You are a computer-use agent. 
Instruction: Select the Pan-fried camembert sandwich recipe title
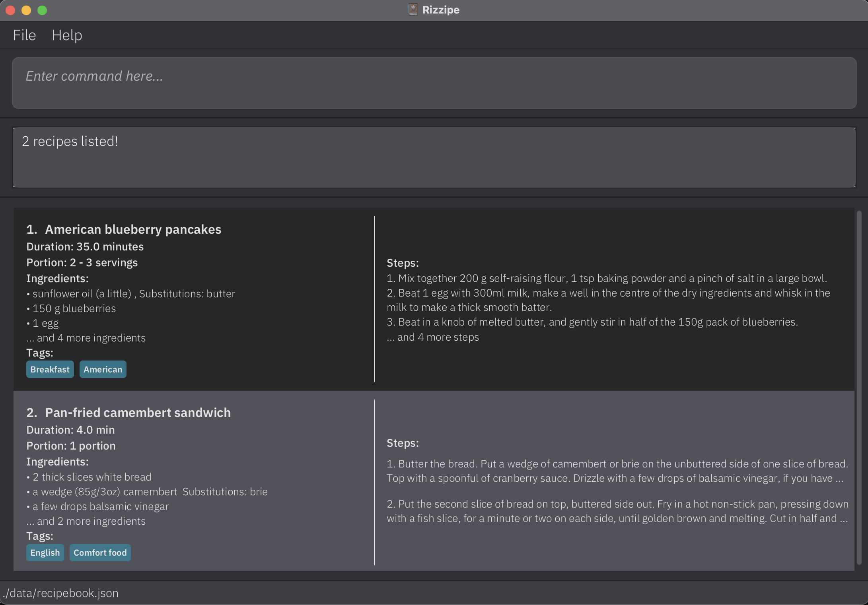[138, 413]
